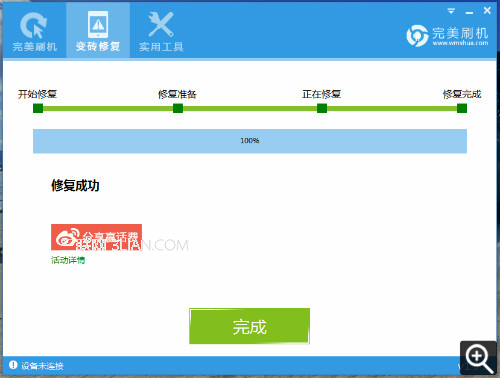Click the www.wmshua.com website text
The image size is (500, 378).
click(x=460, y=43)
